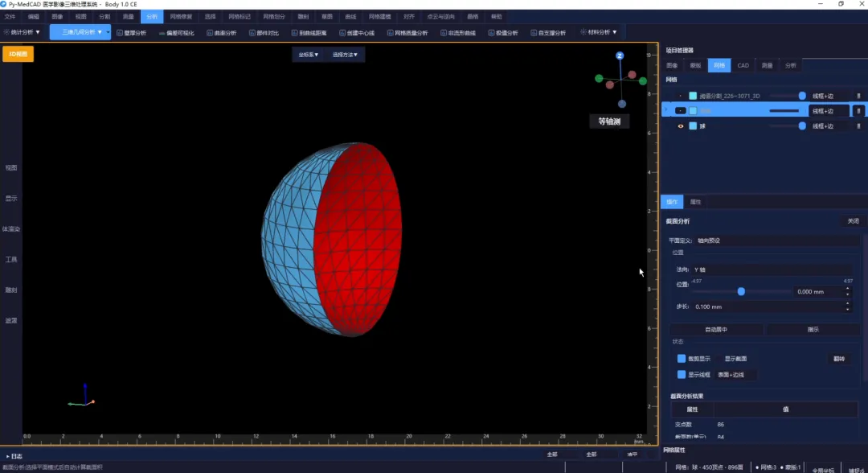The width and height of the screenshot is (868, 473).
Task: Open the 网格质量分析 mesh quality analysis tool
Action: click(x=407, y=33)
